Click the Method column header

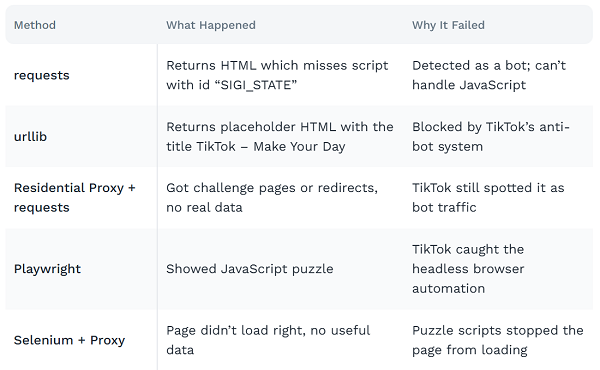point(35,25)
